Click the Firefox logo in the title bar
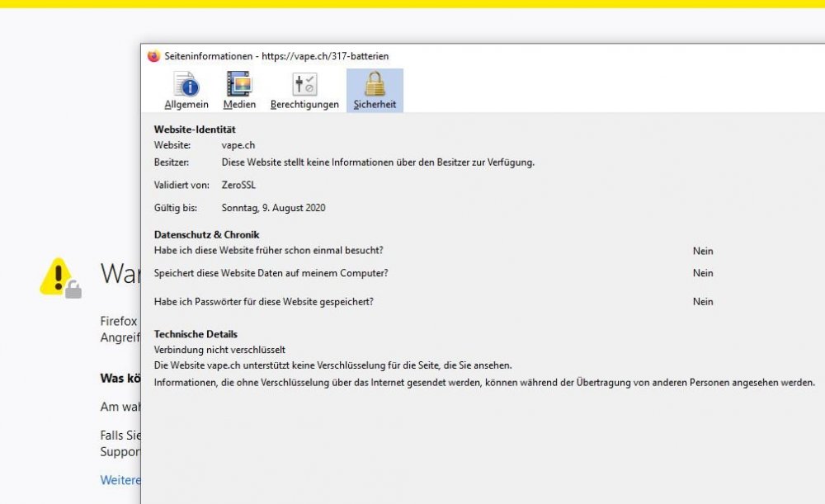The image size is (825, 504). (153, 56)
